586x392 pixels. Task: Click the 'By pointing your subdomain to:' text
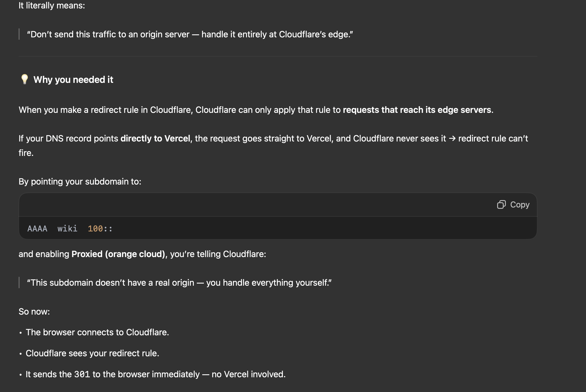pos(80,182)
